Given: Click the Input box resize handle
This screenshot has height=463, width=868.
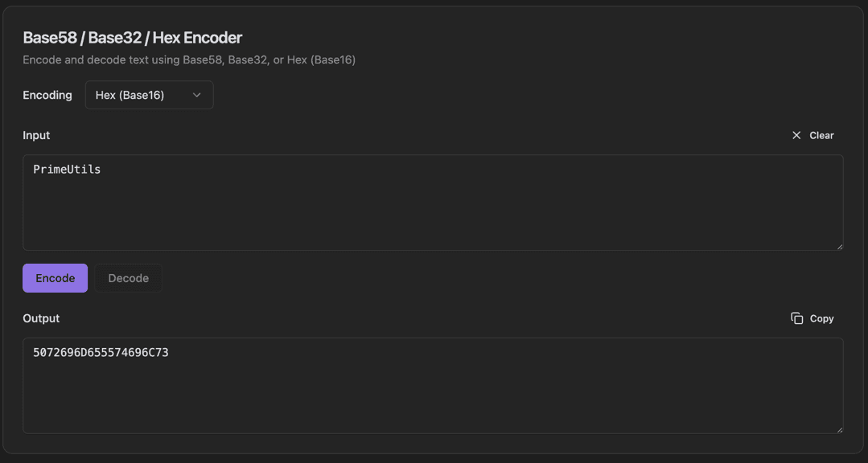Looking at the screenshot, I should click(839, 246).
